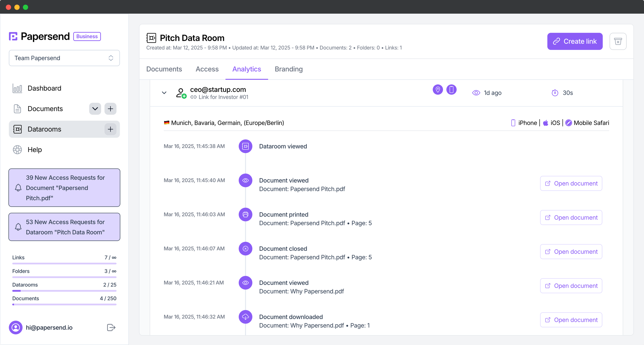The height and width of the screenshot is (345, 644).
Task: Click the Document printed event icon
Action: [245, 214]
